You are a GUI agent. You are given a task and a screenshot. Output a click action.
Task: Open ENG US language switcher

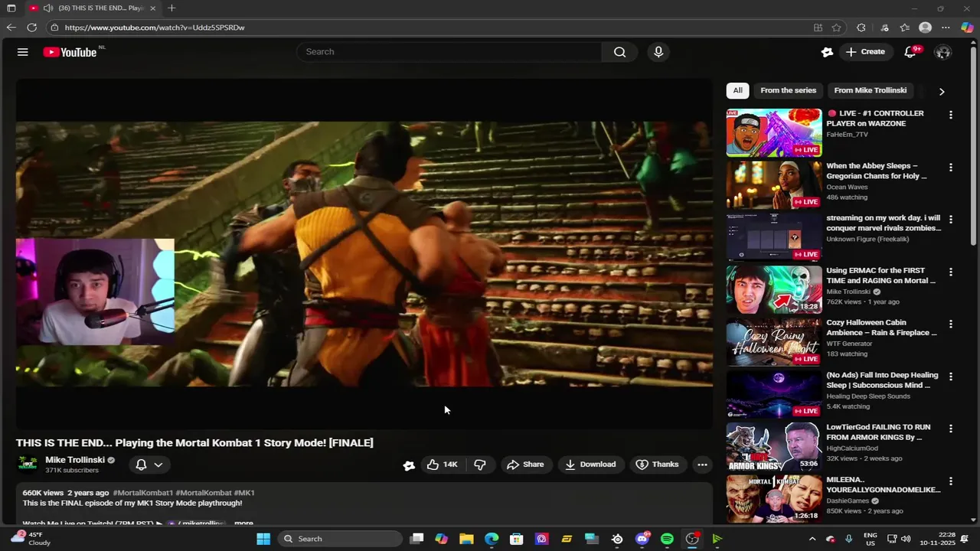[871, 539]
